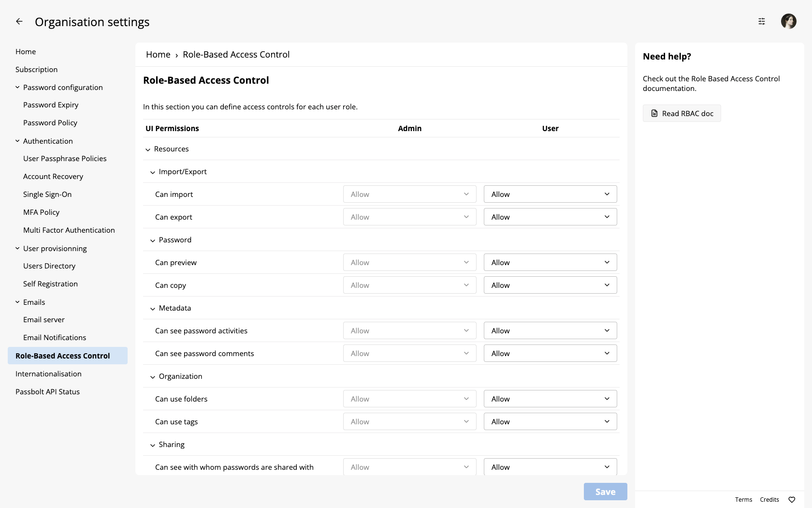Collapse the Authentication chevron in sidebar

point(17,141)
